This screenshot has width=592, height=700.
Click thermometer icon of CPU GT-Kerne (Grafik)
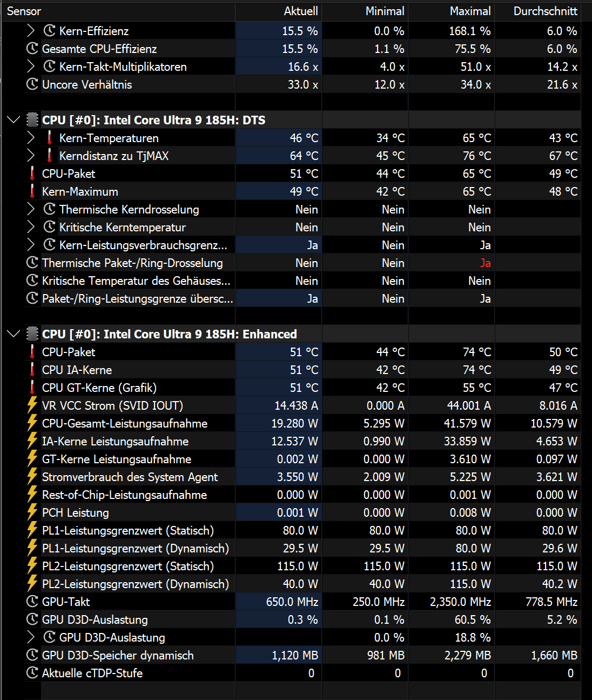[x=32, y=388]
